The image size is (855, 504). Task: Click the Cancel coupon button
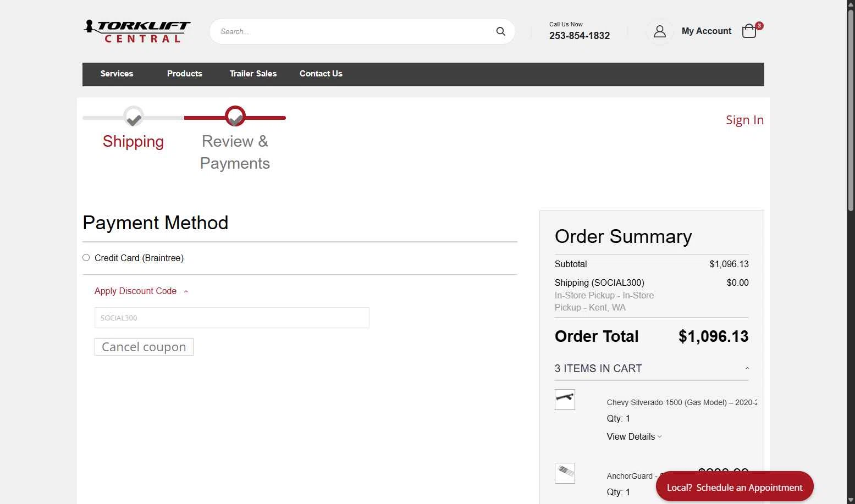click(x=144, y=347)
